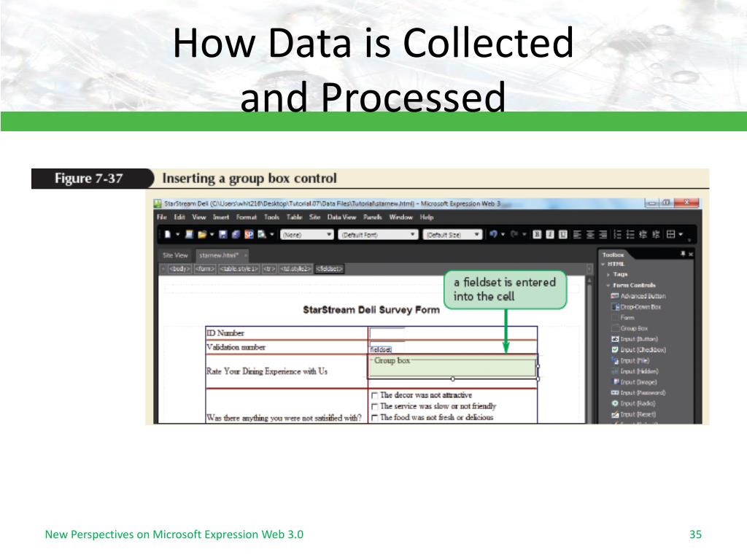Viewport: 747px width, 560px height.
Task: Click the Group box fieldset in the cell
Action: 453,367
